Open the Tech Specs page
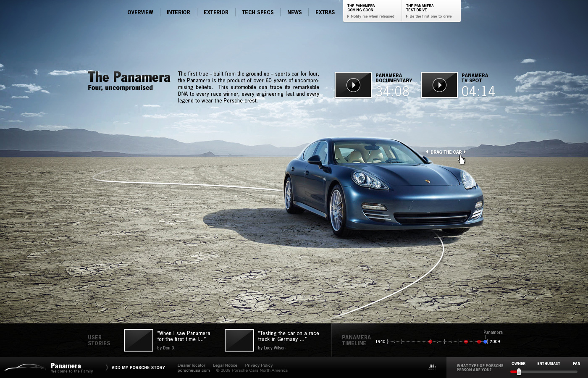The image size is (588, 378). click(258, 12)
